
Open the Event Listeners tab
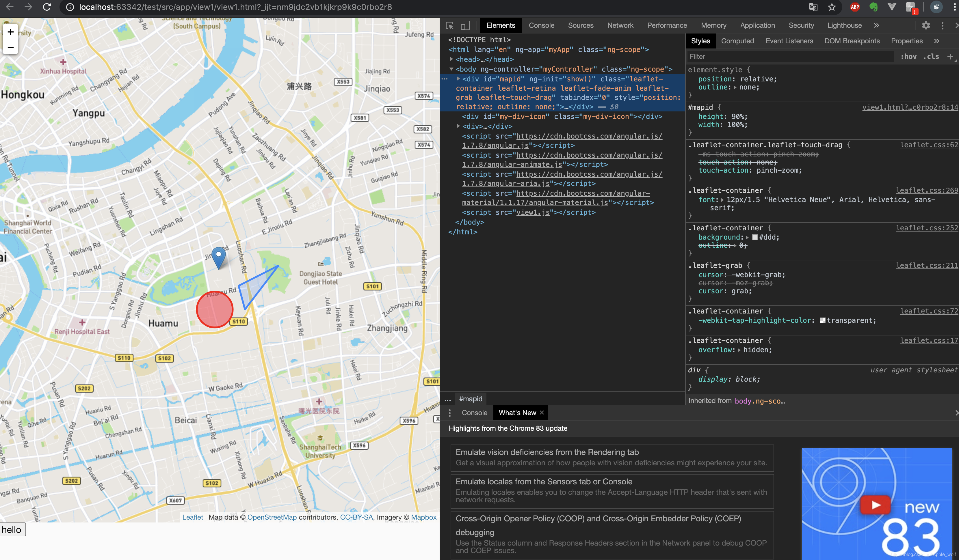point(789,41)
